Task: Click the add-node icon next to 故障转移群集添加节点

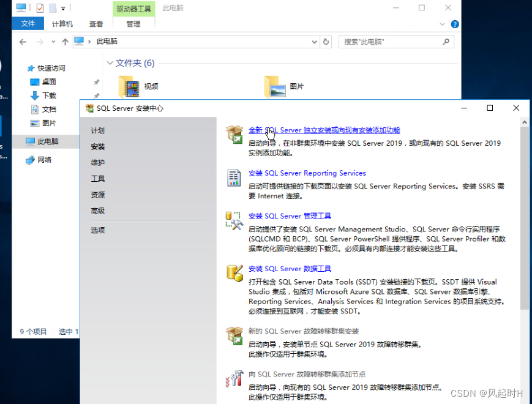Action: [x=234, y=378]
